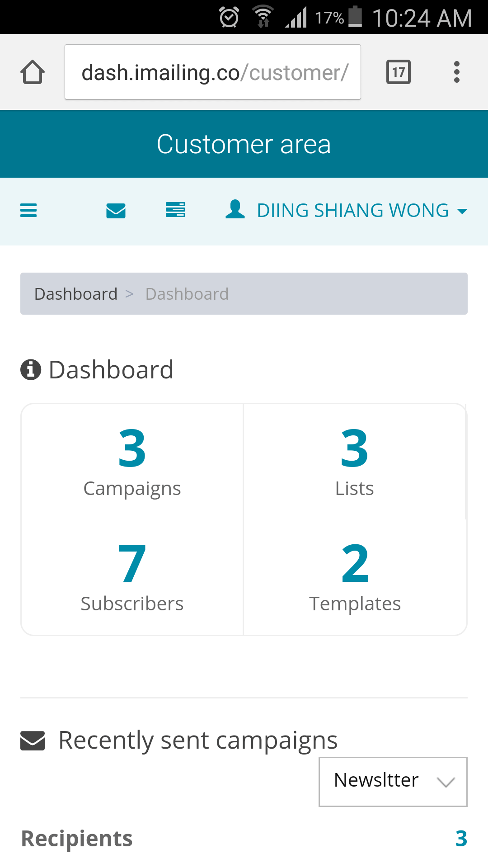Open the Campaigns count tile
488x868 pixels.
[132, 461]
